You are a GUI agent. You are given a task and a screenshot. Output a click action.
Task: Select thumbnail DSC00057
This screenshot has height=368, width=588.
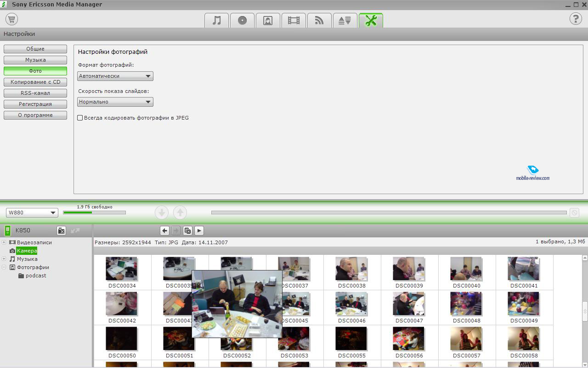click(x=466, y=339)
